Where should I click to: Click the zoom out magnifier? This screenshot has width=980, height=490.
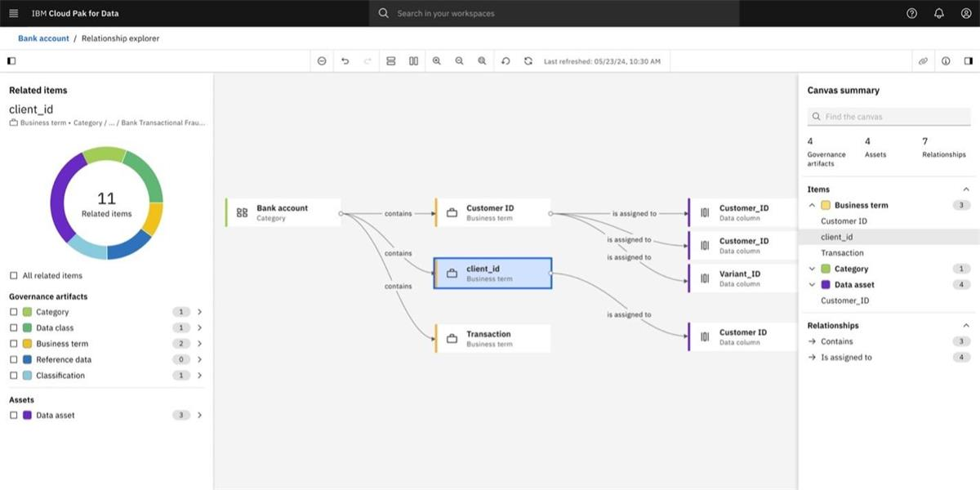point(460,61)
